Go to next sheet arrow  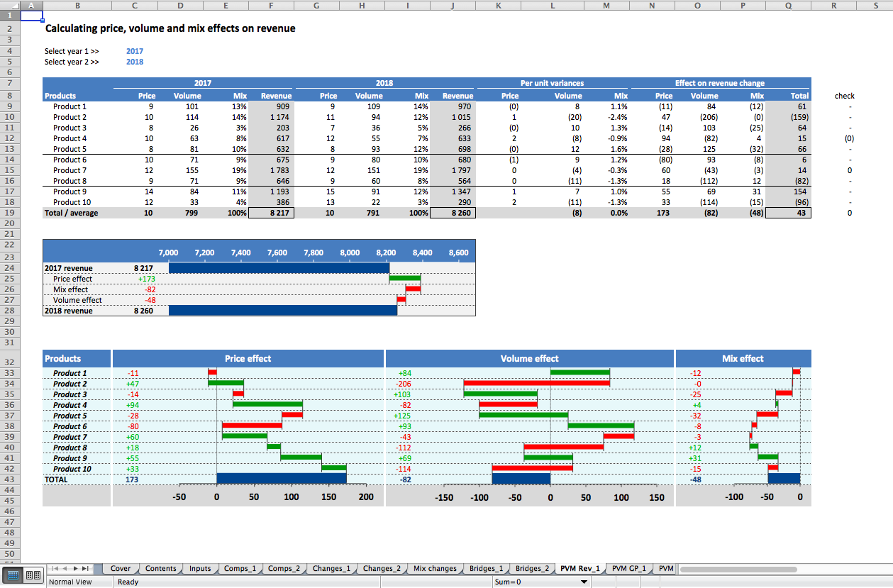point(75,569)
